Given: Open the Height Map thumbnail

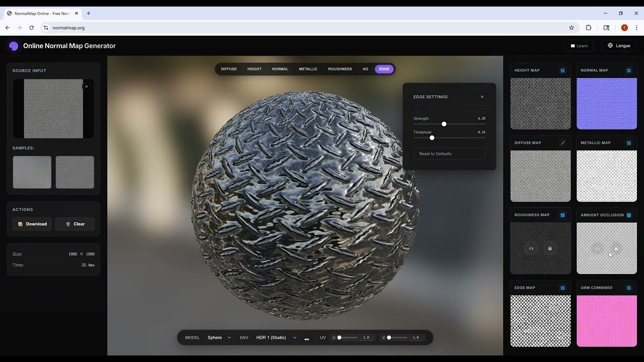Looking at the screenshot, I should click(541, 104).
